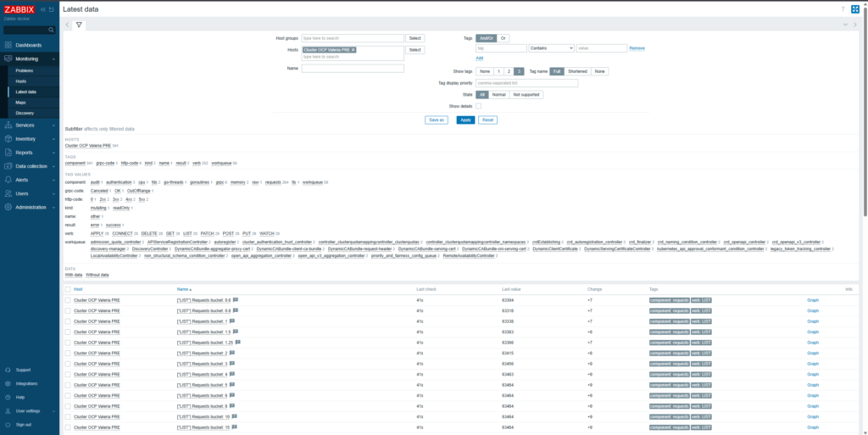The image size is (868, 435).
Task: Click the magnifier icon in the sidebar search
Action: [52, 30]
